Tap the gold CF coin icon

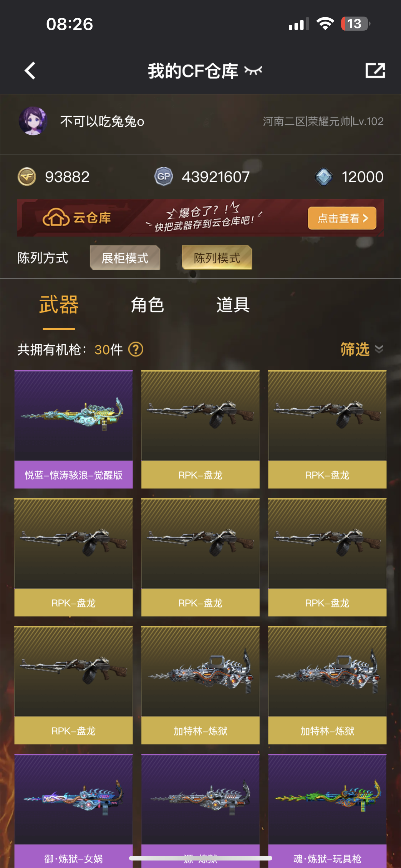(x=27, y=177)
